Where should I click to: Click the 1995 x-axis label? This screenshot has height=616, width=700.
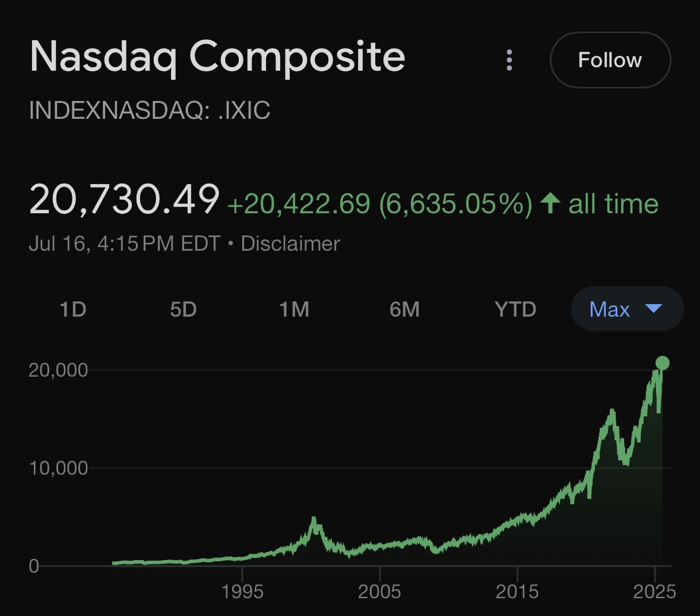(242, 592)
